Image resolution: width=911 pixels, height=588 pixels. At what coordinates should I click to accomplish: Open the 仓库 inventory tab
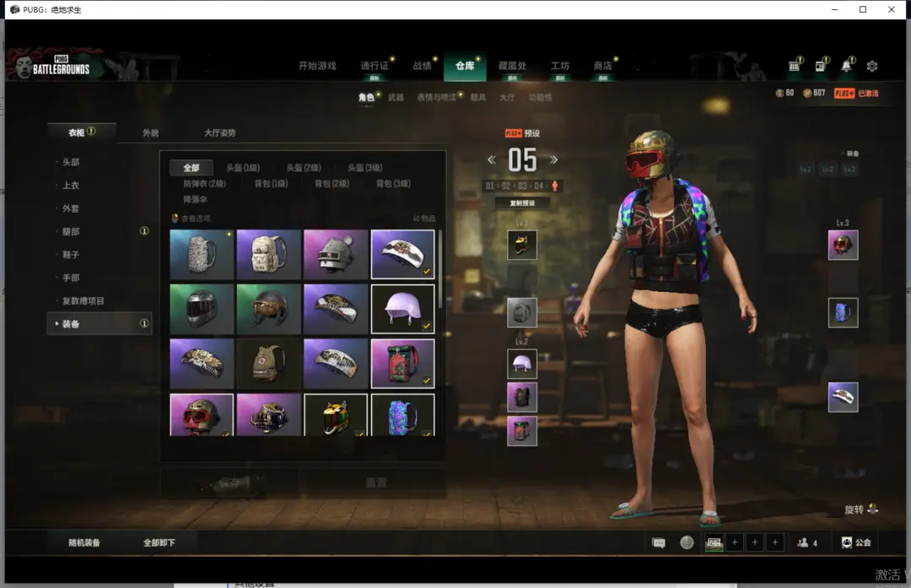point(465,66)
